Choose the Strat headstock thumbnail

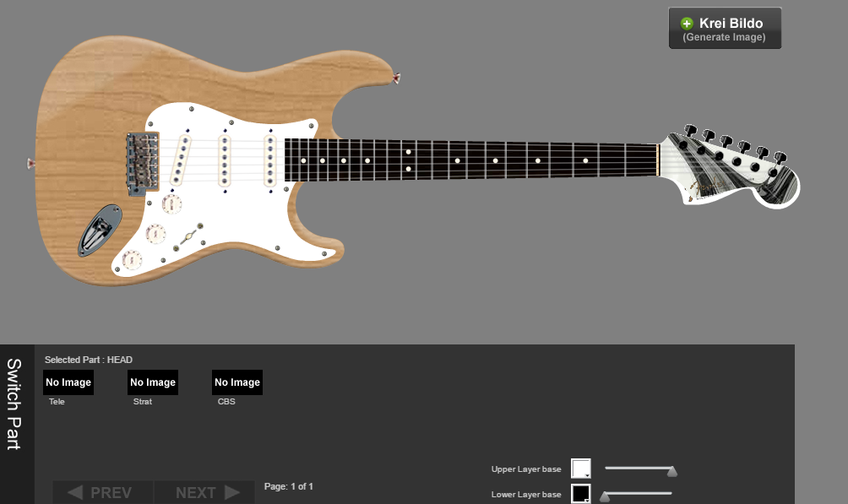coord(153,382)
